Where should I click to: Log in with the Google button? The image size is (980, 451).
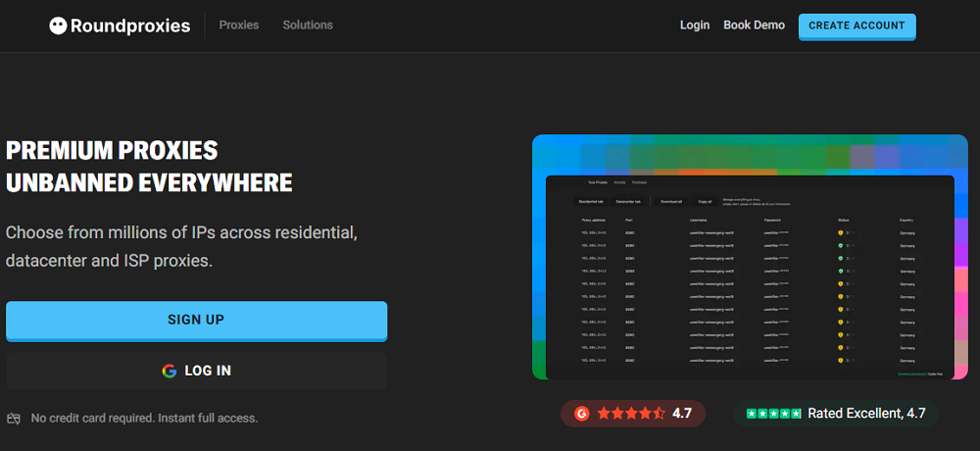[196, 371]
